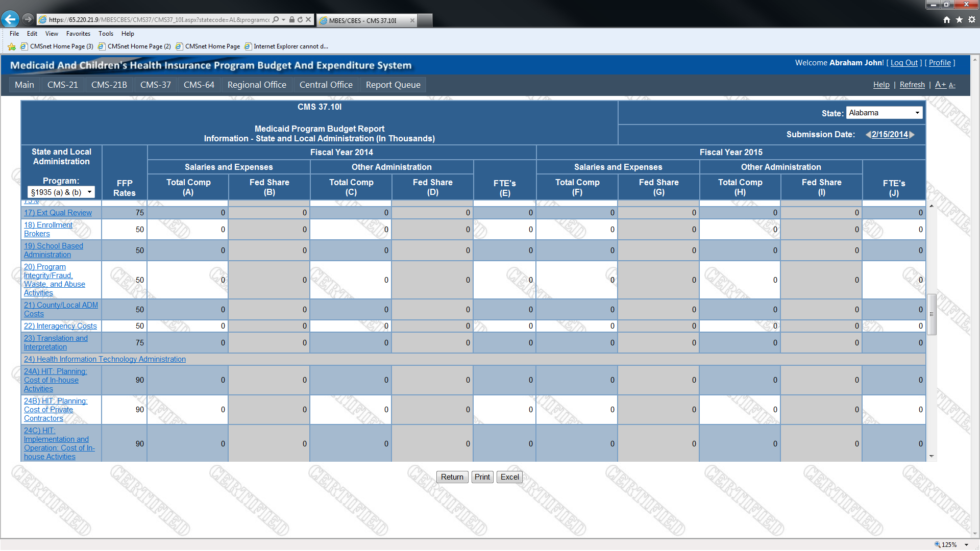980x551 pixels.
Task: Click the Print button
Action: pyautogui.click(x=482, y=477)
